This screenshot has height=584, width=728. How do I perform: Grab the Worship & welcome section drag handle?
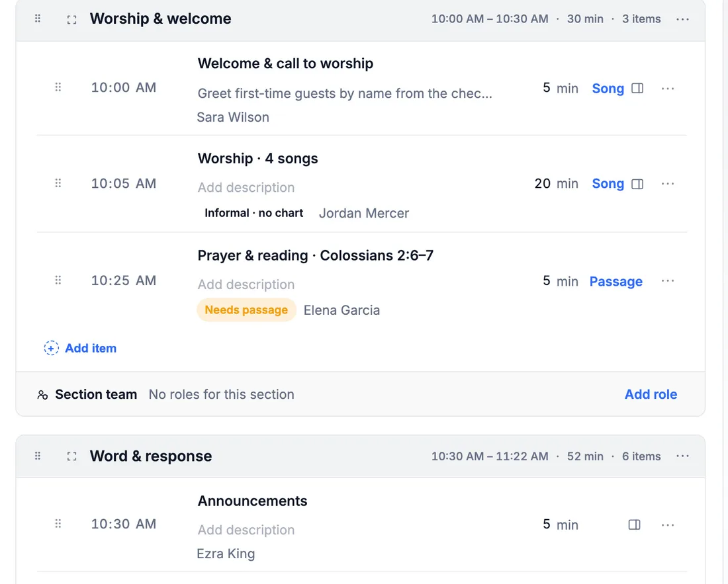(x=38, y=19)
